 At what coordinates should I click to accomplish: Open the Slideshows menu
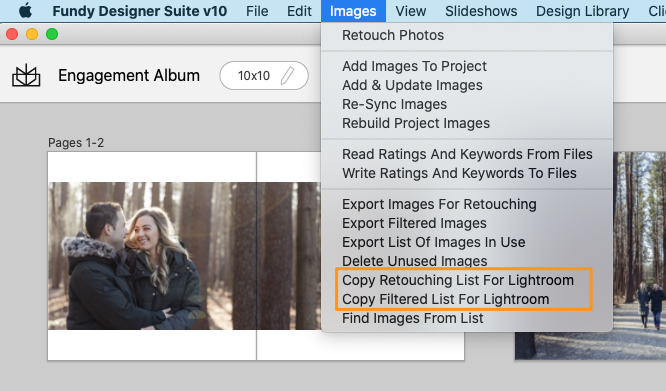click(481, 11)
